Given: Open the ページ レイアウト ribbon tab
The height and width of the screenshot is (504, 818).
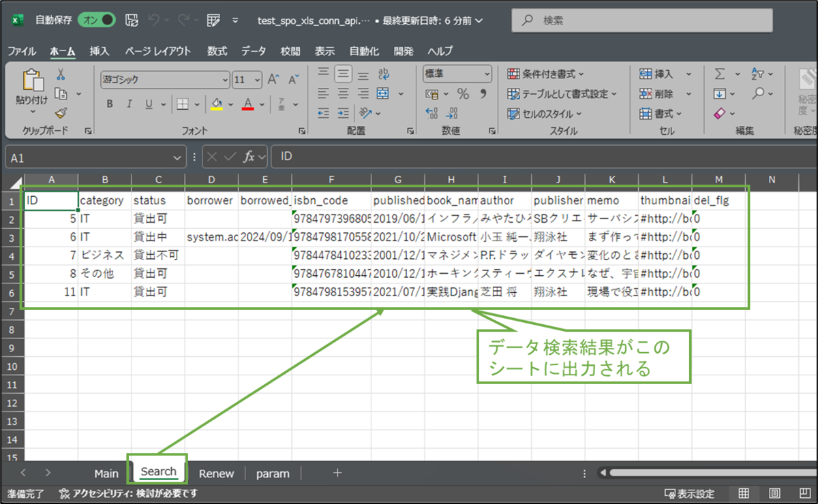Looking at the screenshot, I should (158, 51).
